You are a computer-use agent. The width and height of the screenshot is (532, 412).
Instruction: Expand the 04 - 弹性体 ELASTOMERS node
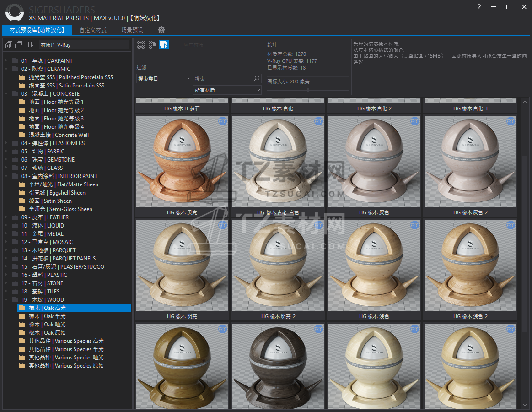pyautogui.click(x=6, y=143)
